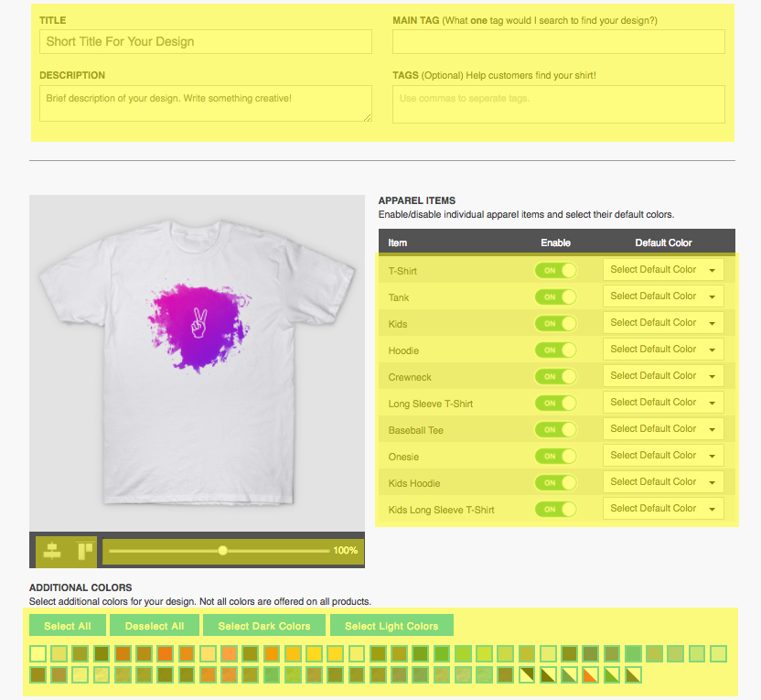Disable the Kids Long Sleeve T-Shirt toggle
The image size is (761, 700).
[555, 509]
